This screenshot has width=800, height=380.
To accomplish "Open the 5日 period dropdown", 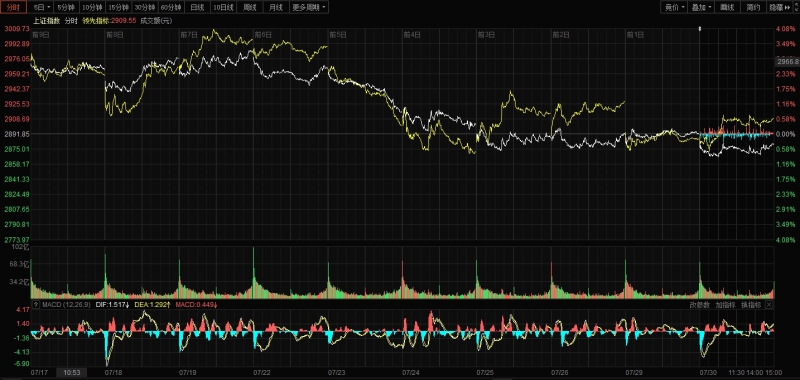I will tap(42, 7).
